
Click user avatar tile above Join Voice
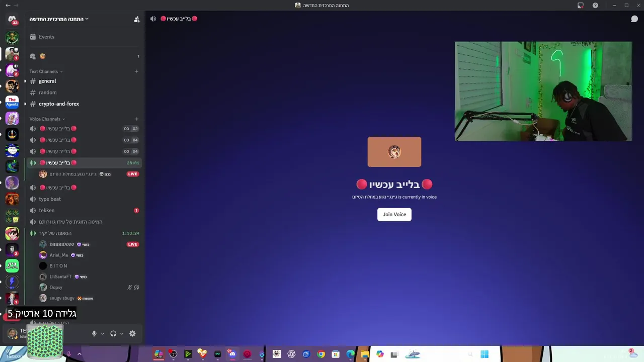(394, 152)
